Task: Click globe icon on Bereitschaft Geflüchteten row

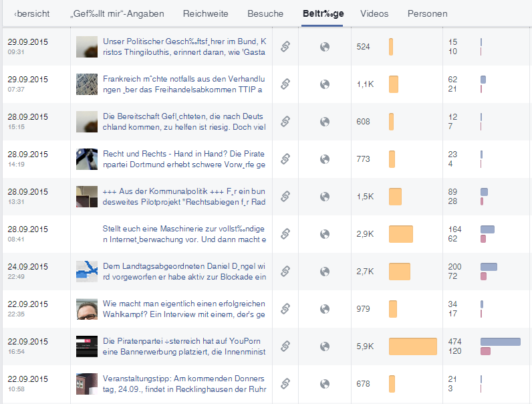Action: click(x=325, y=122)
